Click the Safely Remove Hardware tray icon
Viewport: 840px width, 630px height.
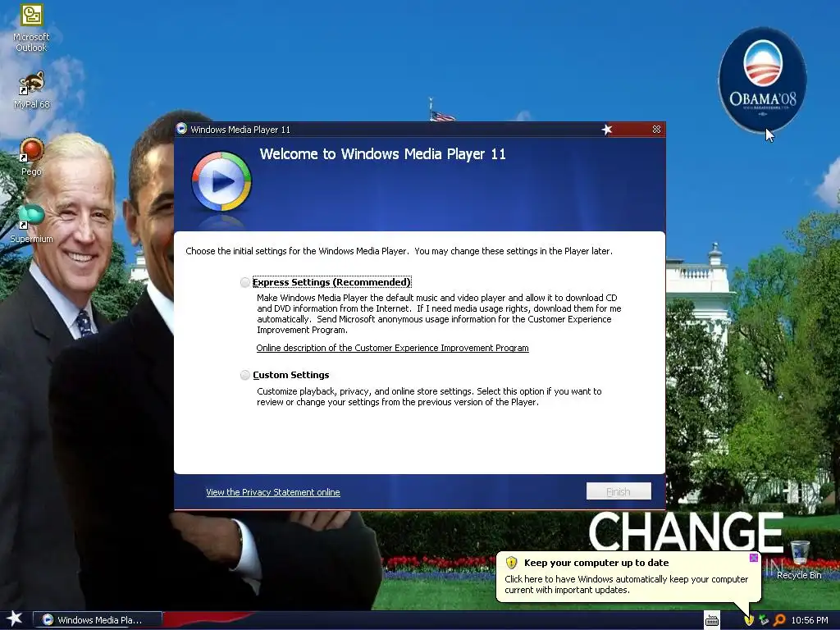tap(764, 620)
